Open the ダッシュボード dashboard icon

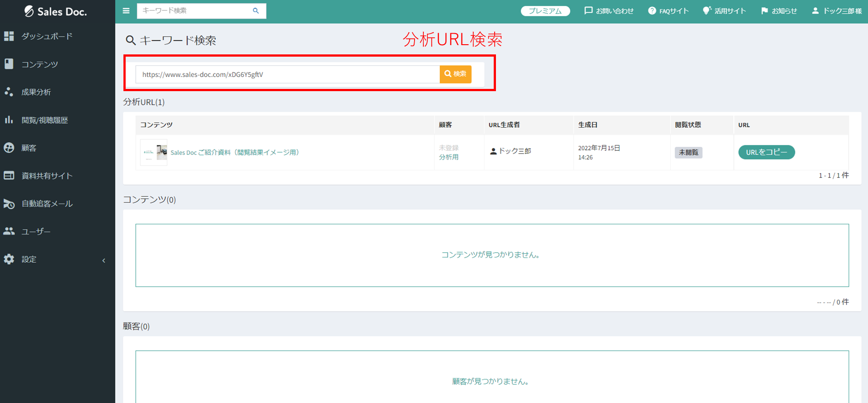click(x=9, y=36)
